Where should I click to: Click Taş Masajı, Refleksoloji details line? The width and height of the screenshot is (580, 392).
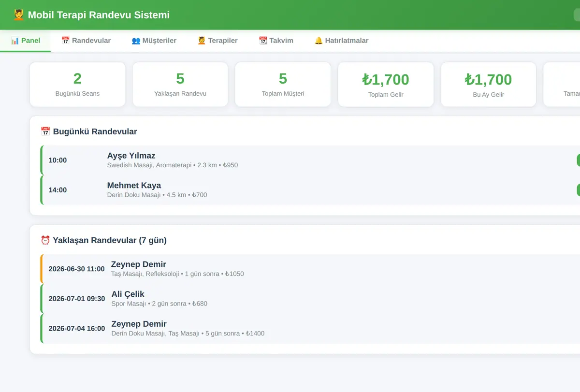[x=177, y=274]
